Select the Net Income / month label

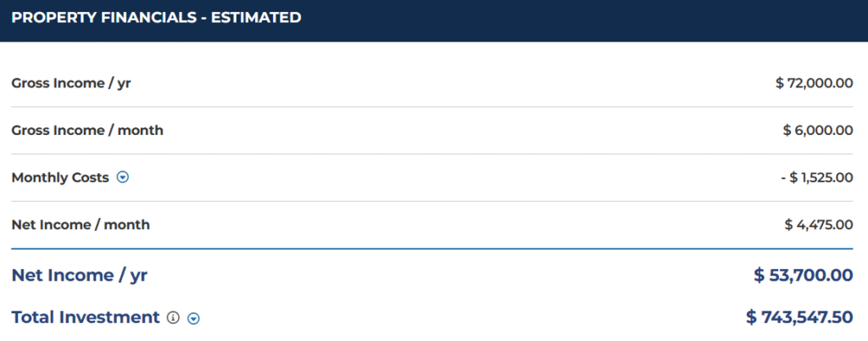[x=81, y=226]
